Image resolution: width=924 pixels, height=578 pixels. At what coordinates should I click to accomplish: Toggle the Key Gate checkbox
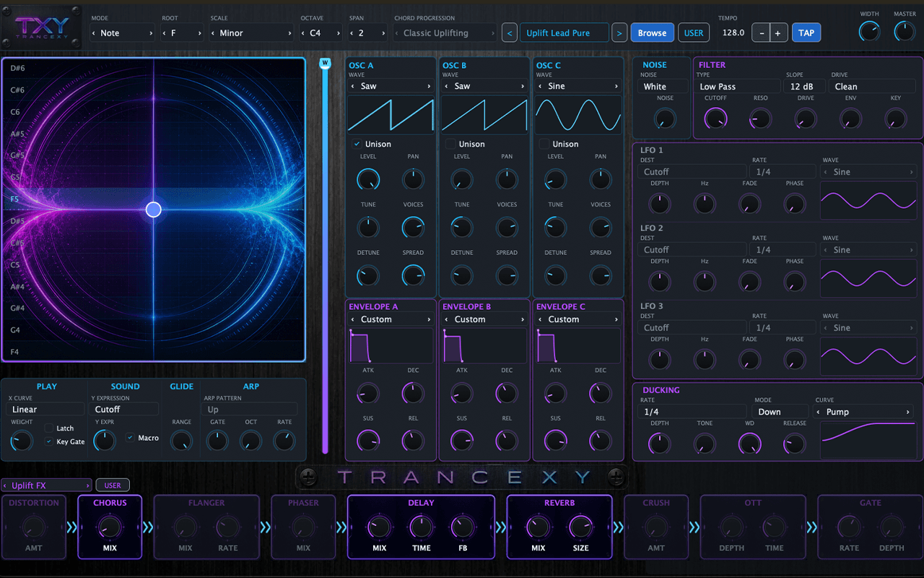(49, 441)
